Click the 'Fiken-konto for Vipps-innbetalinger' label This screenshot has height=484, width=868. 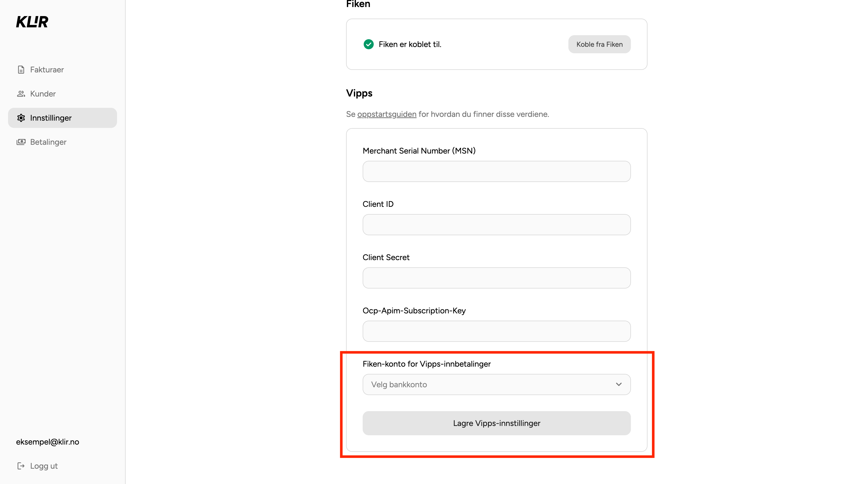426,364
